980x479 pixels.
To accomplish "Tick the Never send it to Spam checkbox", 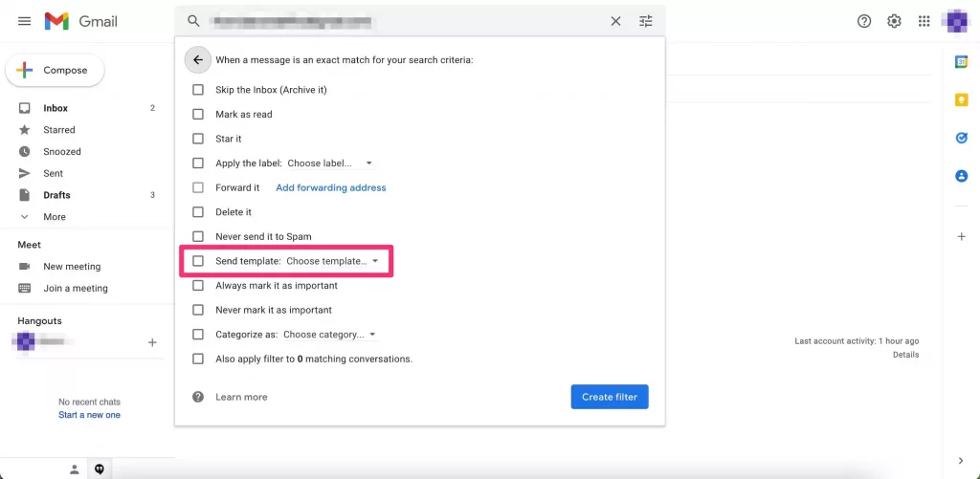I will 198,236.
